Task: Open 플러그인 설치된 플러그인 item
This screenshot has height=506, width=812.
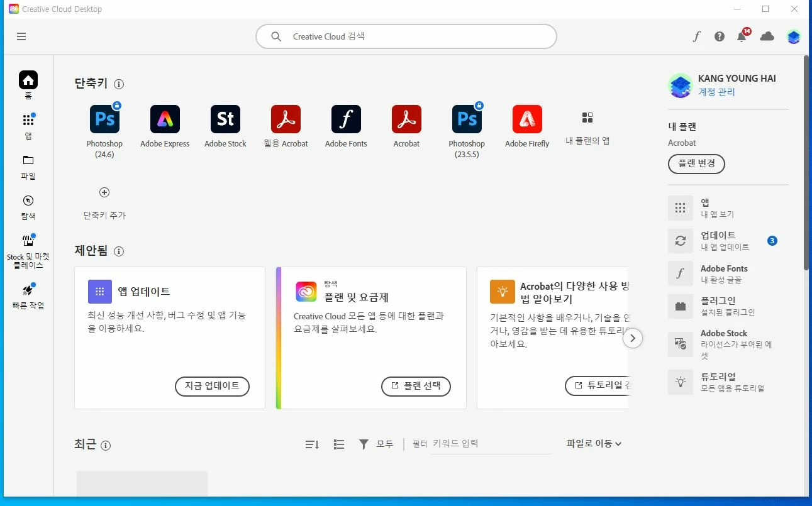Action: [x=728, y=306]
